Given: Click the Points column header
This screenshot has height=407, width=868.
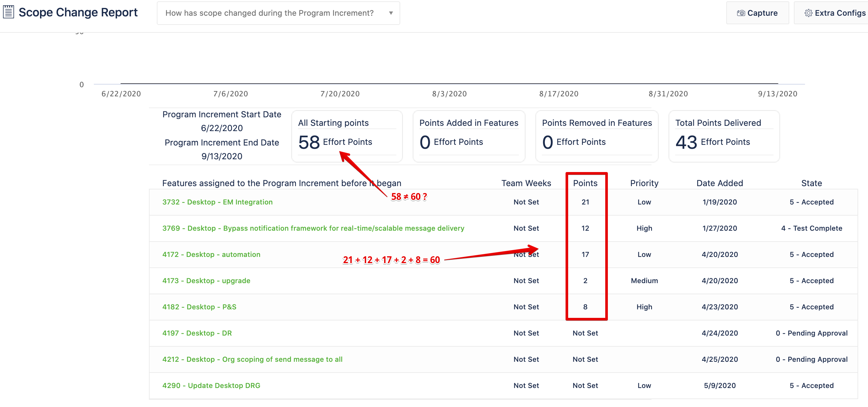Looking at the screenshot, I should pos(585,183).
